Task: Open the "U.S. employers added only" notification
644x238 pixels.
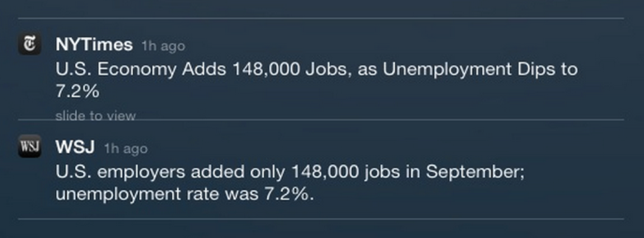Action: click(290, 172)
